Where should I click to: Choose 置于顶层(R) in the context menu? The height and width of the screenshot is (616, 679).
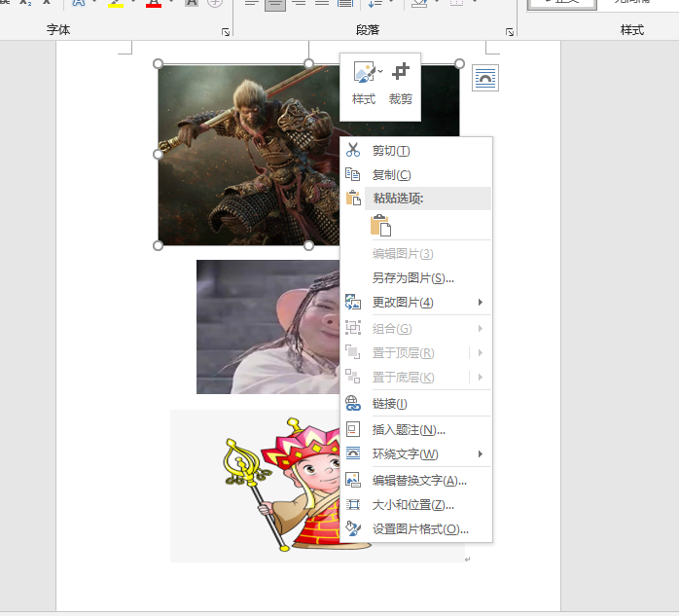(403, 353)
